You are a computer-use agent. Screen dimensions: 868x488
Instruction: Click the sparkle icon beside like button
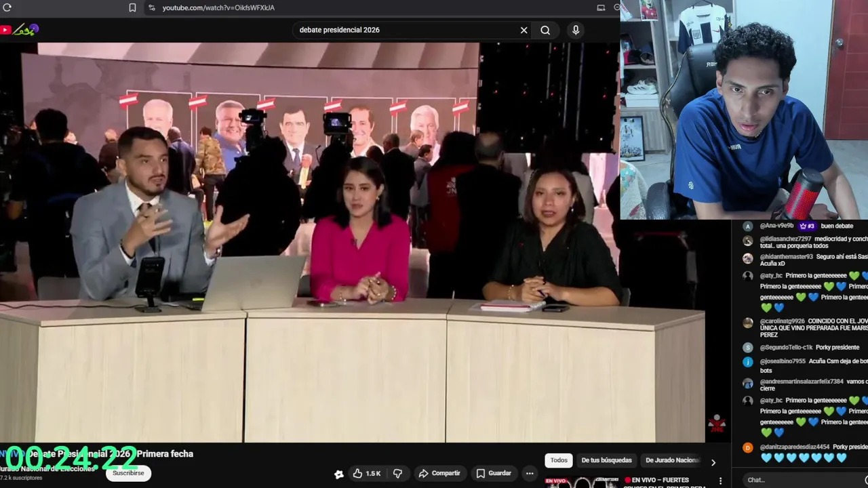(339, 474)
